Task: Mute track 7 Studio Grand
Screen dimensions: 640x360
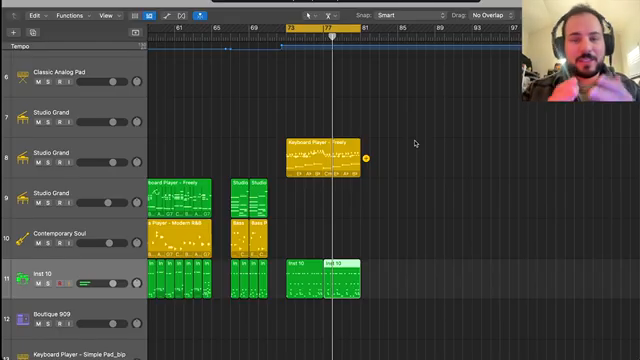Action: [x=38, y=122]
